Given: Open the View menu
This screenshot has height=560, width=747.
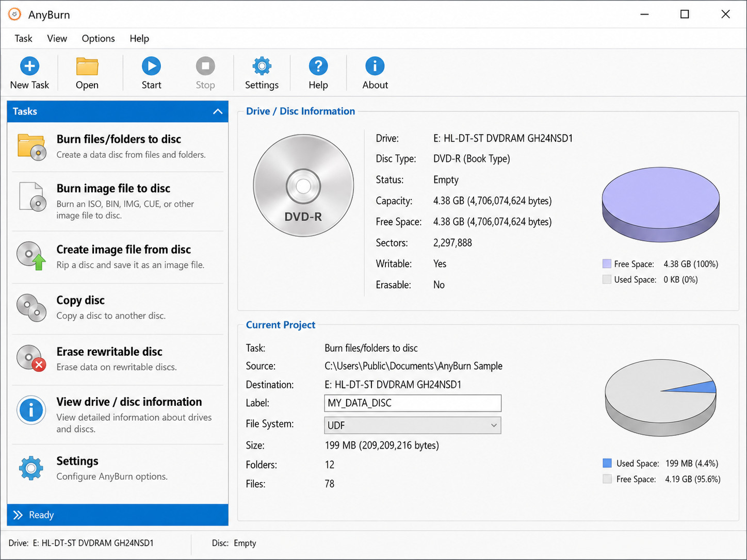Looking at the screenshot, I should [x=57, y=39].
